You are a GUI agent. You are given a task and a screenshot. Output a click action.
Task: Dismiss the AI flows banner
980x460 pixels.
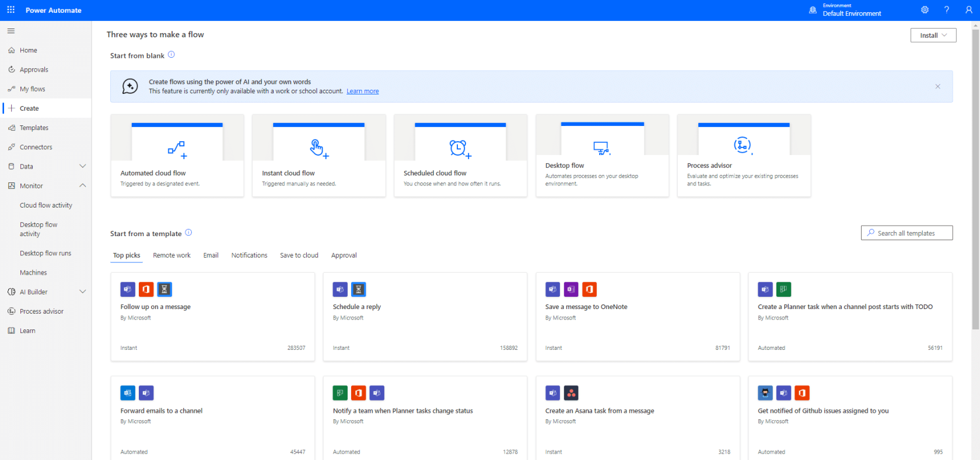click(937, 86)
